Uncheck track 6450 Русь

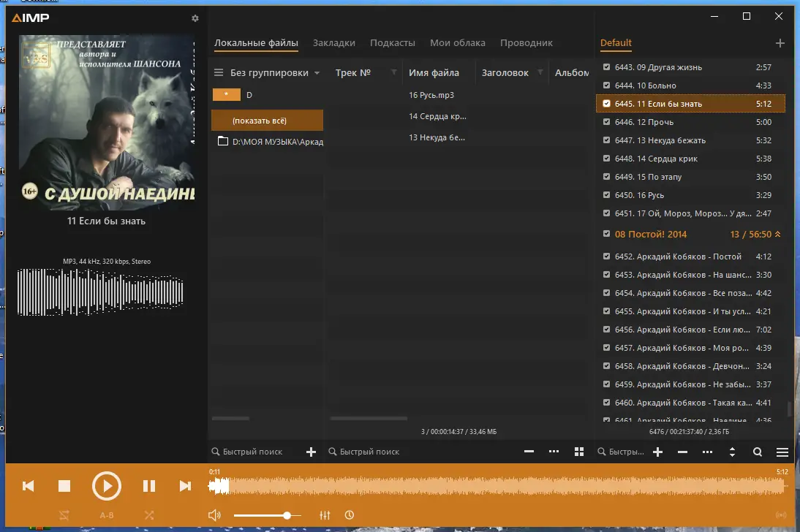pos(607,195)
